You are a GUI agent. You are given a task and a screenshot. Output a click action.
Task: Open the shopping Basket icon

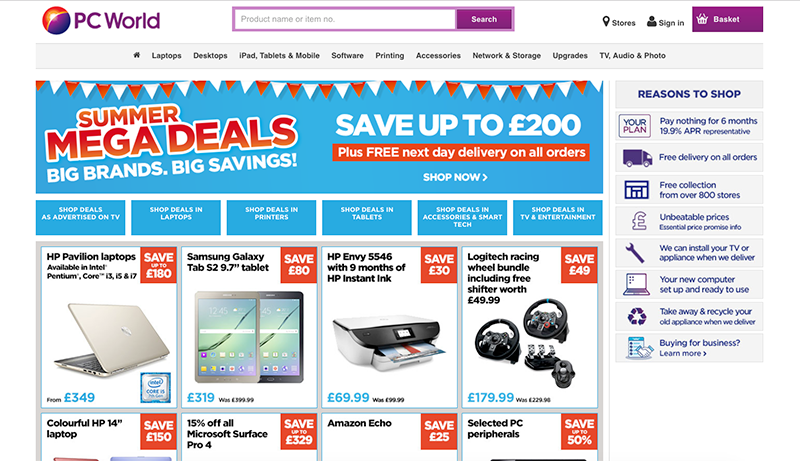pos(702,19)
